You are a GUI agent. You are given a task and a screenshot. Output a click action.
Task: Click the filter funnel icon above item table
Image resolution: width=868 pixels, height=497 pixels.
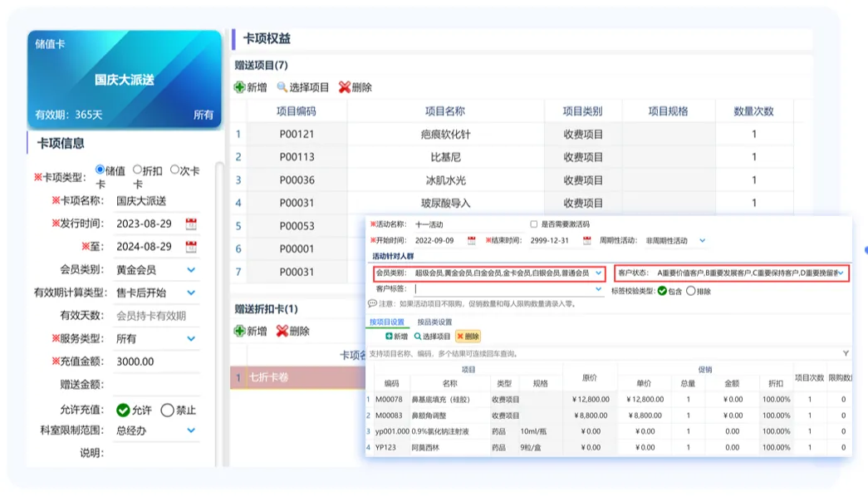[846, 353]
